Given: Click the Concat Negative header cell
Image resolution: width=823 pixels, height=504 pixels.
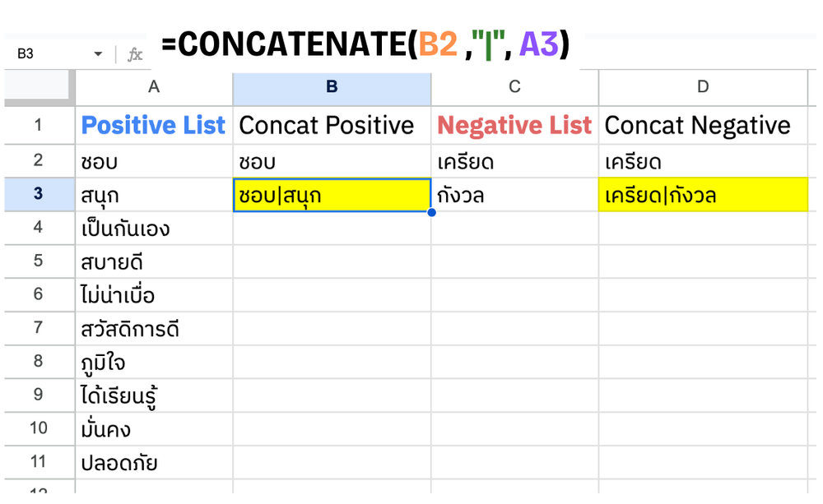Looking at the screenshot, I should coord(704,125).
